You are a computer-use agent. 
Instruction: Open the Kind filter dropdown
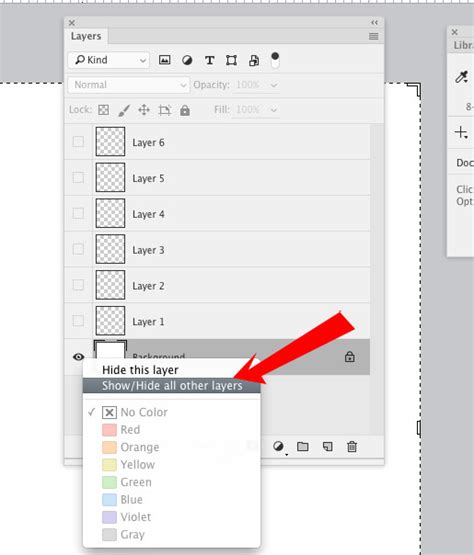(109, 60)
